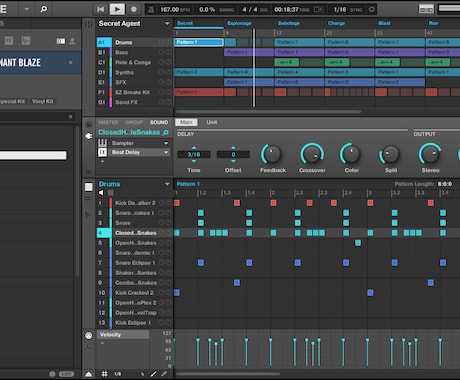460x380 pixels.
Task: Add a plug-in slot with the plus under Beat Delay
Action: click(102, 161)
